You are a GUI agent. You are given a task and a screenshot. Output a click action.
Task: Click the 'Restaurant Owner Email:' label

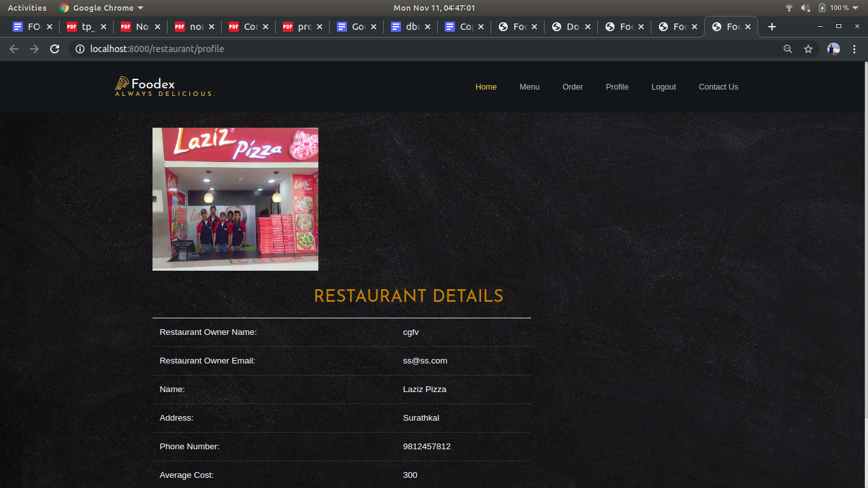click(207, 361)
